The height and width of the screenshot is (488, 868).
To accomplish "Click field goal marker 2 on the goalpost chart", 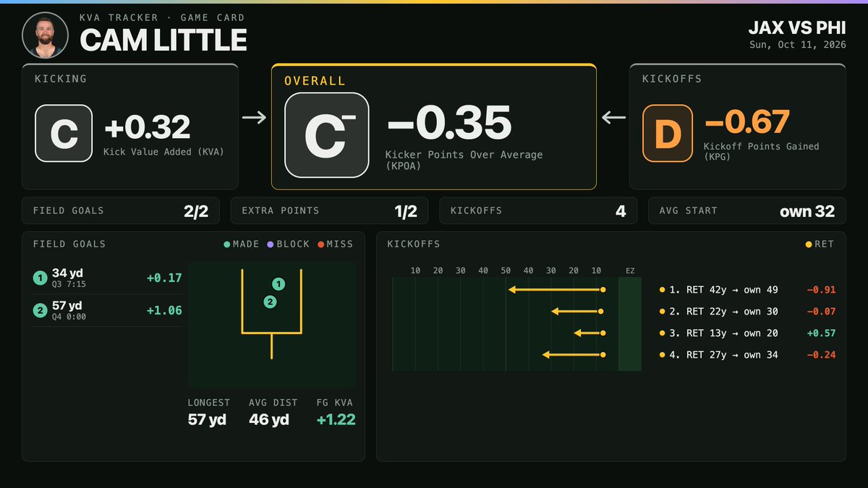I will 270,302.
